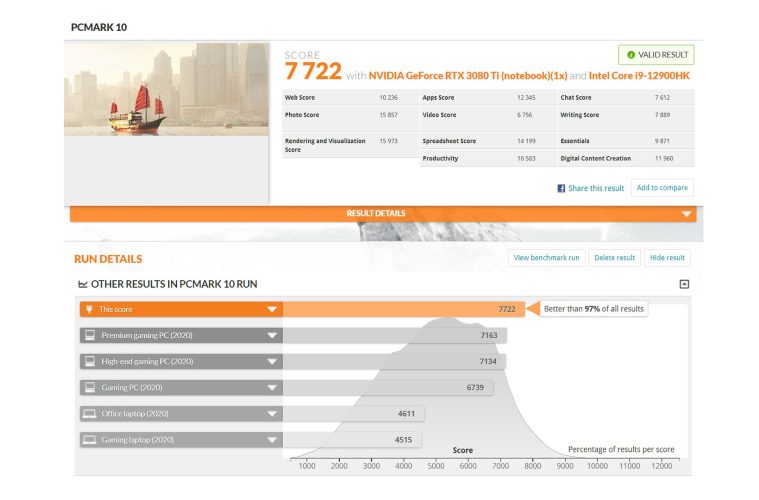Expand the Result Details bar arrow

(x=686, y=213)
